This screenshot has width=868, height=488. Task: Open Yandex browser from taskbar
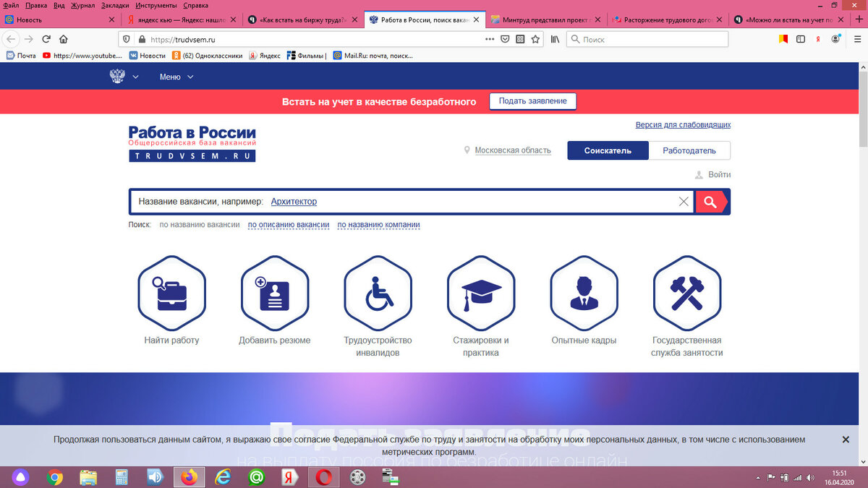coord(289,477)
